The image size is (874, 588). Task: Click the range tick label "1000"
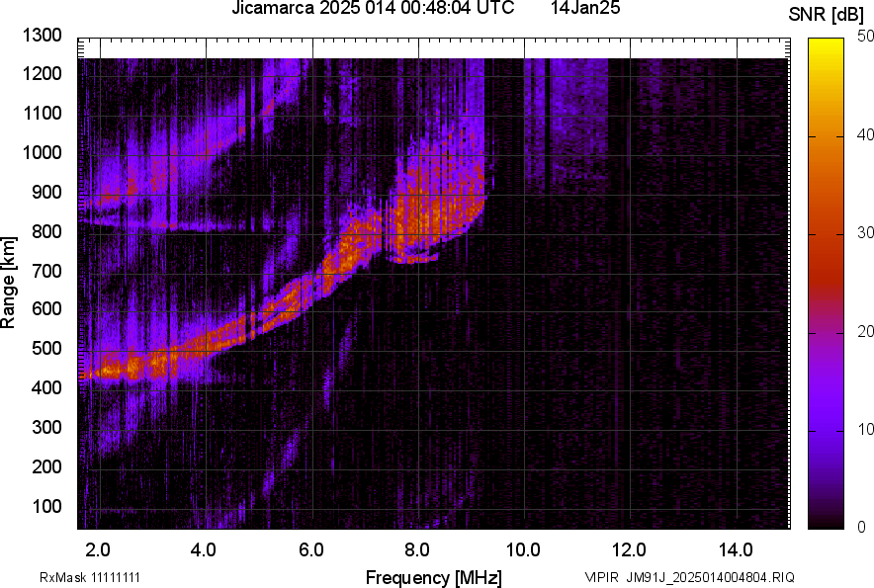coord(43,152)
